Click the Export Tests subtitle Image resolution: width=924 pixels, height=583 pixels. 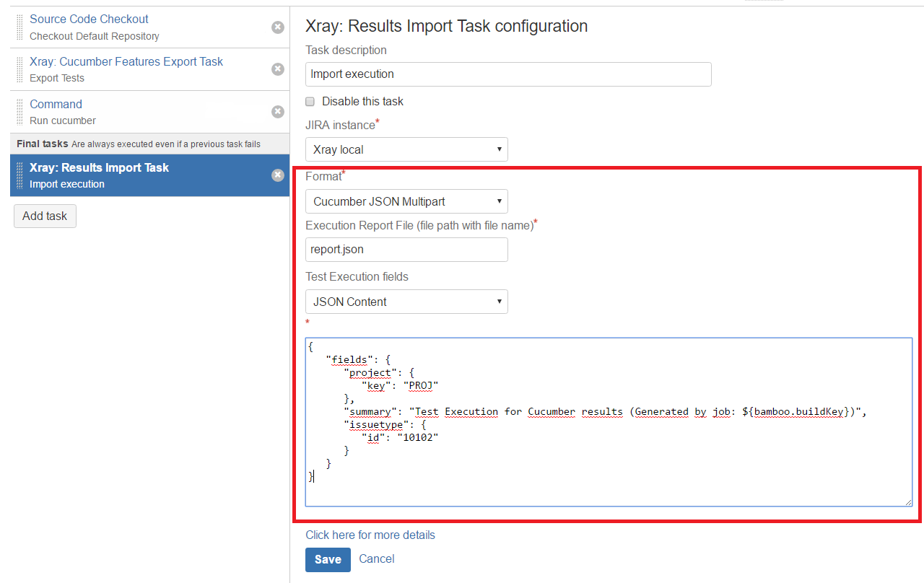click(x=57, y=78)
